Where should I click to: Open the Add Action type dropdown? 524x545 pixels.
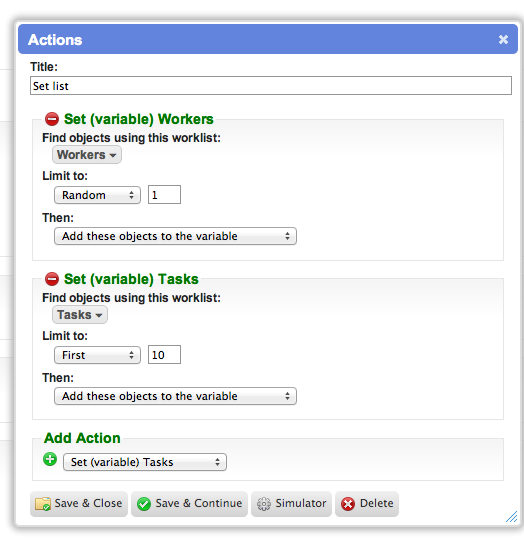click(145, 462)
